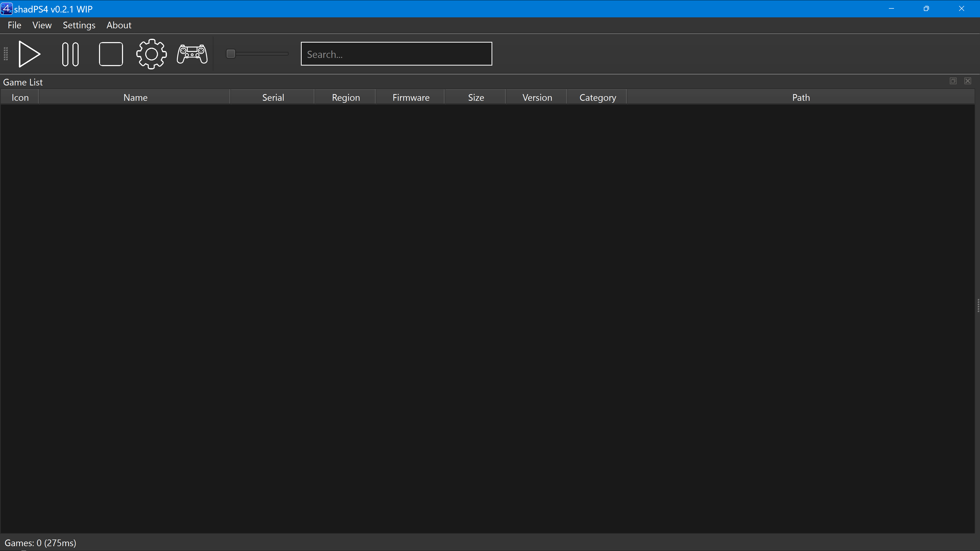Screen dimensions: 980x551
Task: Close the Game List dock panel
Action: point(967,81)
